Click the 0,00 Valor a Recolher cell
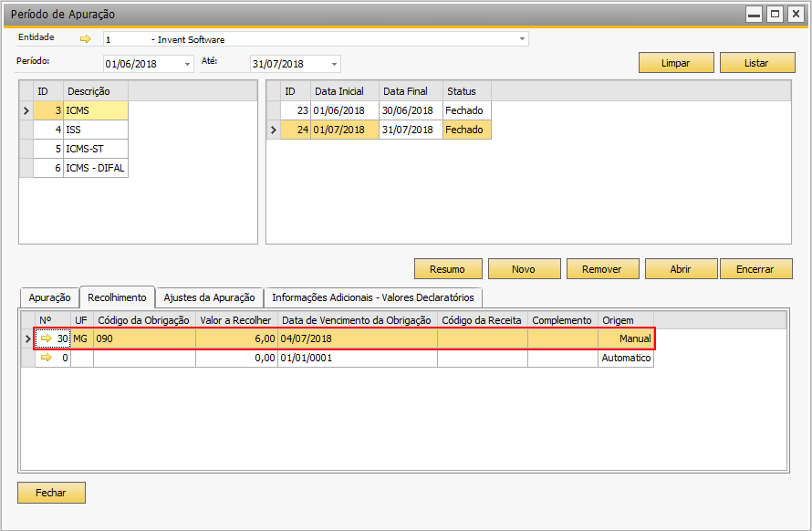This screenshot has height=531, width=812. [x=236, y=358]
